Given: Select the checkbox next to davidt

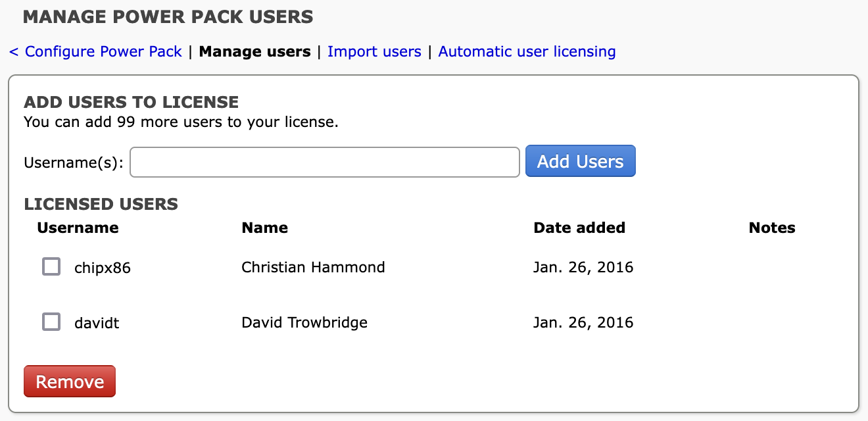Looking at the screenshot, I should (x=51, y=322).
